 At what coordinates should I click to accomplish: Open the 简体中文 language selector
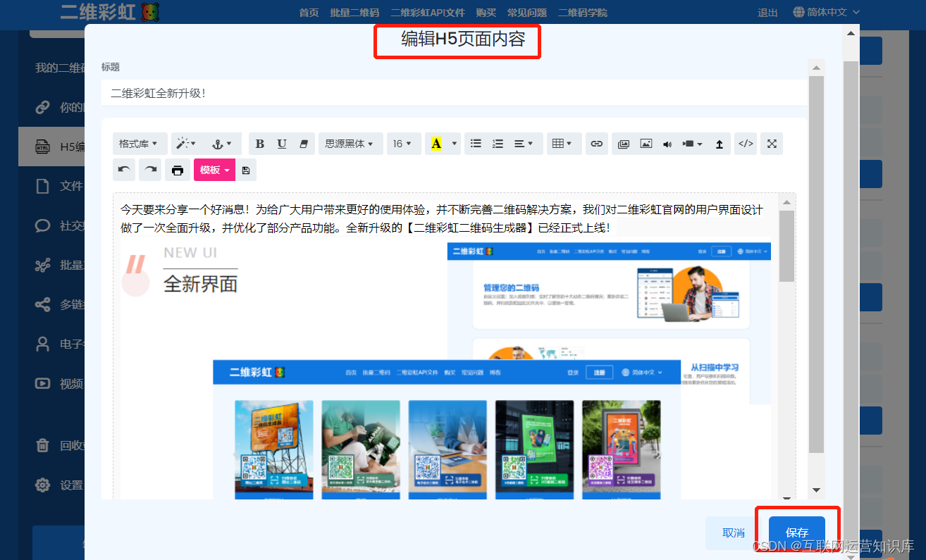[x=827, y=12]
